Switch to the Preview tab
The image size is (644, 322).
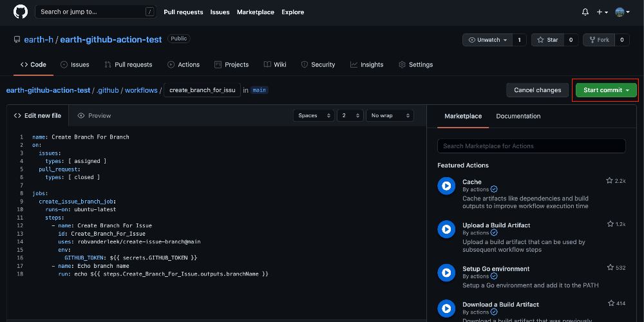click(x=94, y=116)
